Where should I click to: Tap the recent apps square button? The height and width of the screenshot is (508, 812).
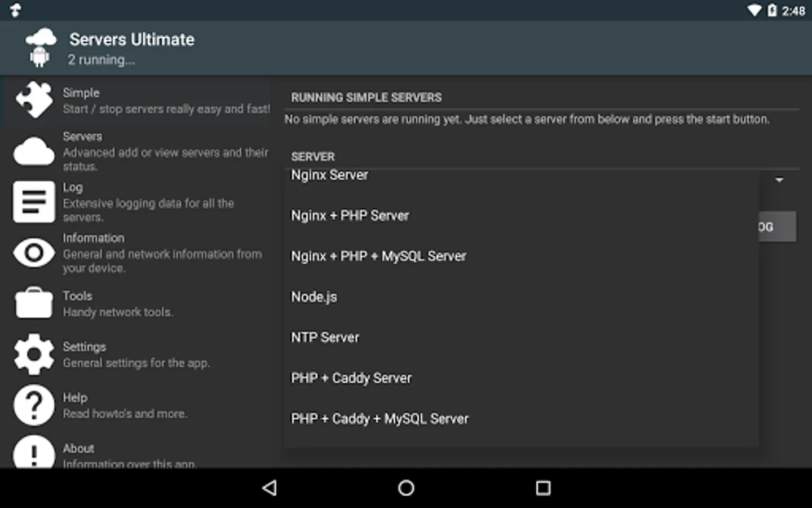[543, 488]
